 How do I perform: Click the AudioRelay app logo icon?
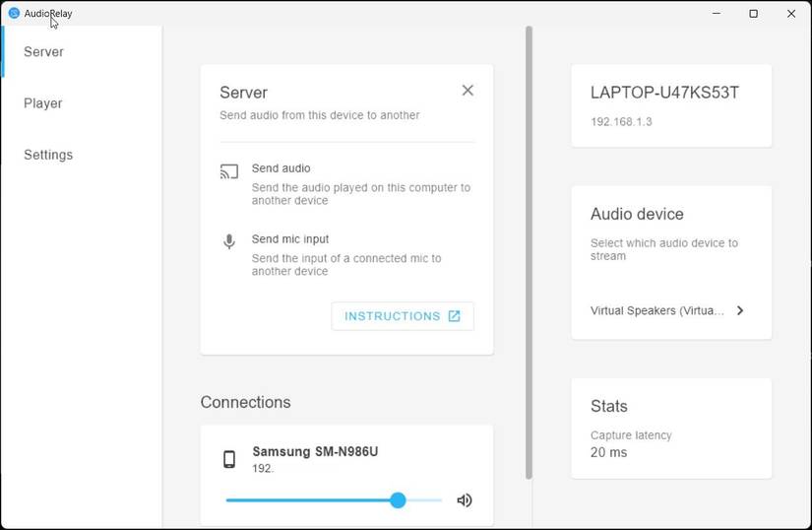[14, 14]
